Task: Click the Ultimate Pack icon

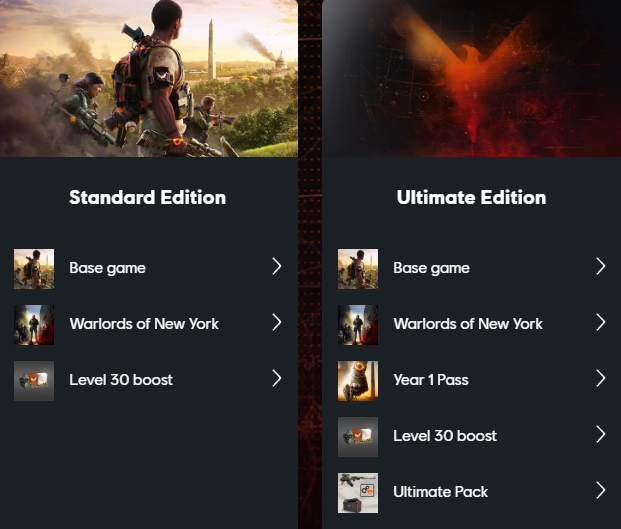Action: [x=358, y=493]
